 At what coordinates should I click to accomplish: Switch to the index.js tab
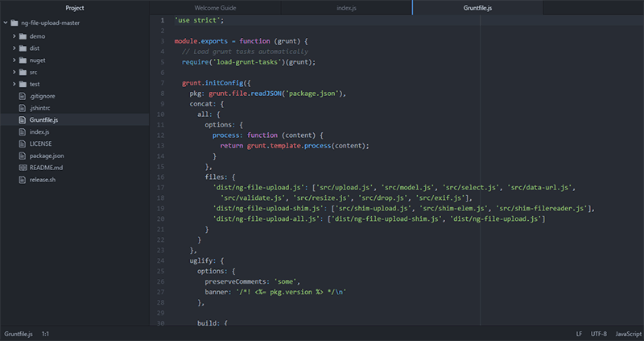(x=347, y=8)
